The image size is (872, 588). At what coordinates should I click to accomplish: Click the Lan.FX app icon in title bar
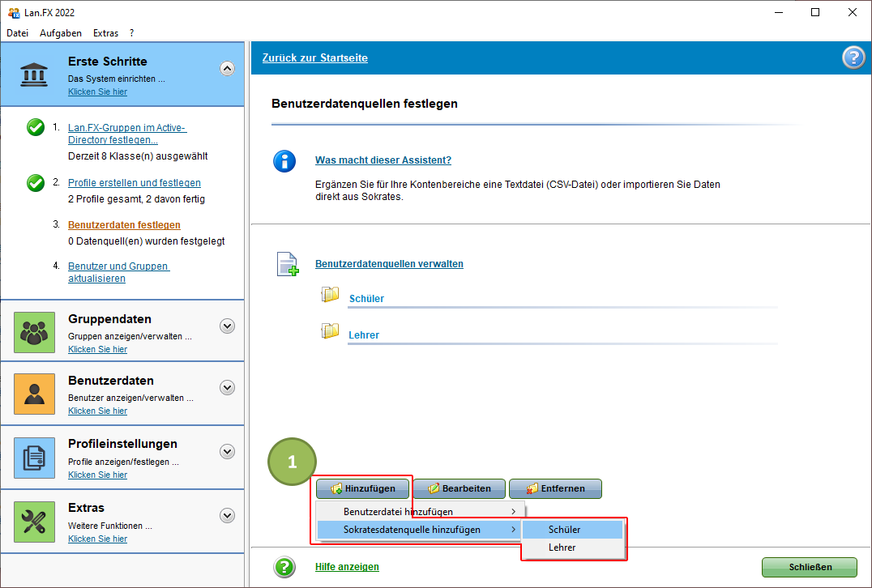[x=14, y=12]
